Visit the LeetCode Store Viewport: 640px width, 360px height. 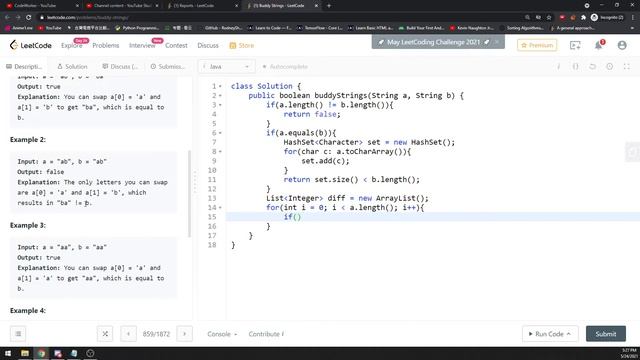coord(242,45)
